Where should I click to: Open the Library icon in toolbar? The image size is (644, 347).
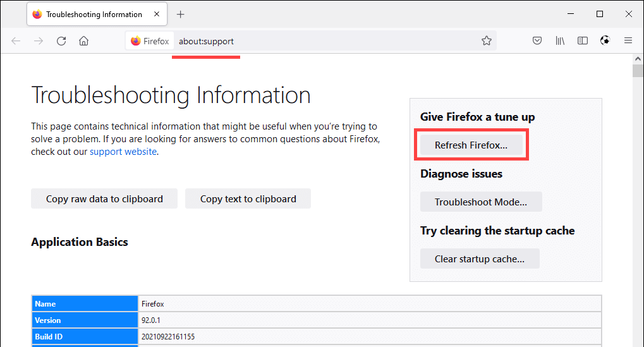560,41
